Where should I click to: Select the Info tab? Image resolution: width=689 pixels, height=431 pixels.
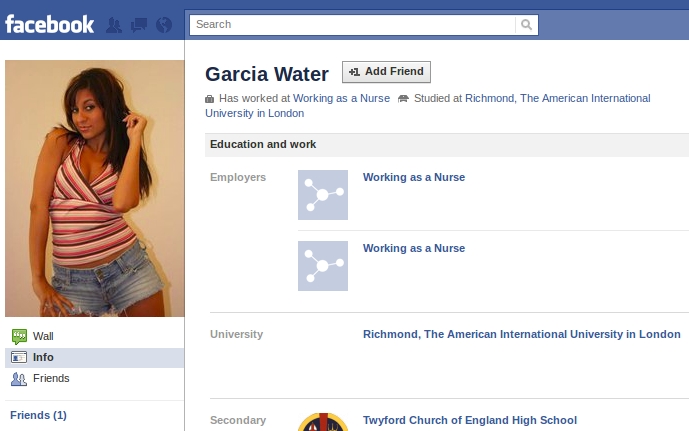pyautogui.click(x=94, y=358)
